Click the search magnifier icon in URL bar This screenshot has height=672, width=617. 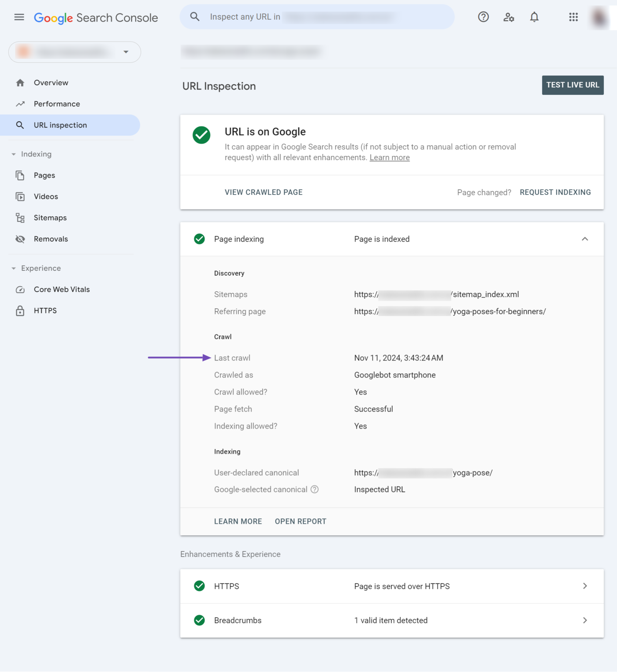point(195,17)
